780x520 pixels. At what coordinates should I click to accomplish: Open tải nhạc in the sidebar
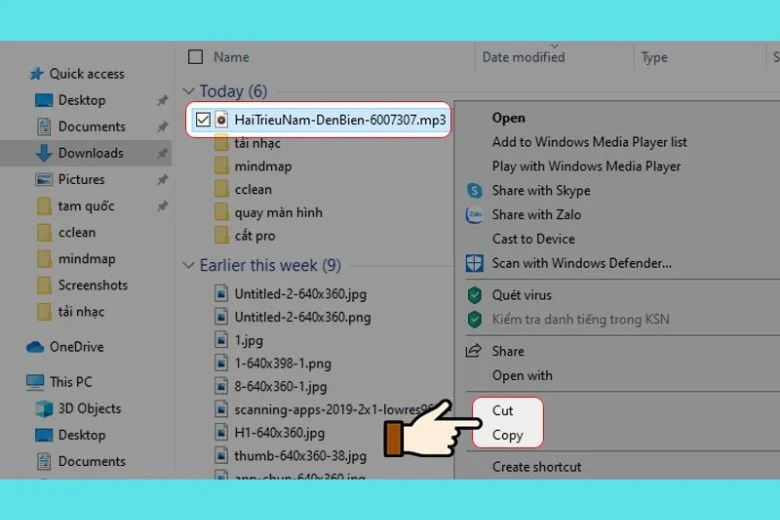[x=81, y=312]
